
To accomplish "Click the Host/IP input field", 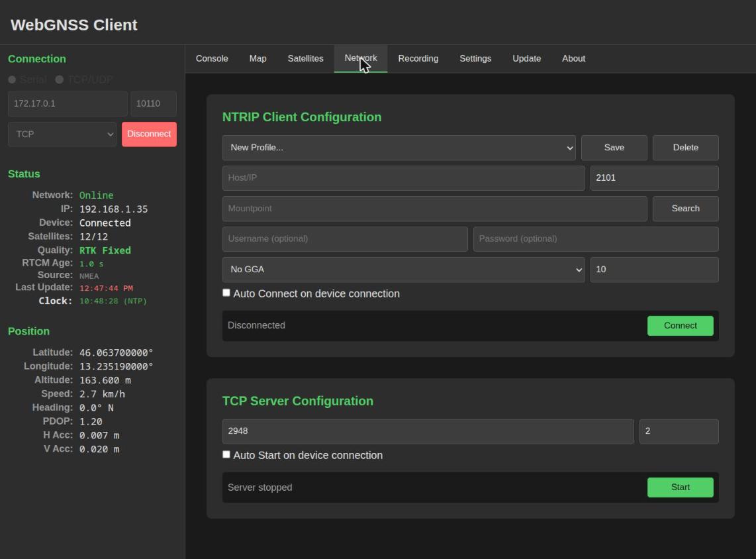I will tap(404, 178).
